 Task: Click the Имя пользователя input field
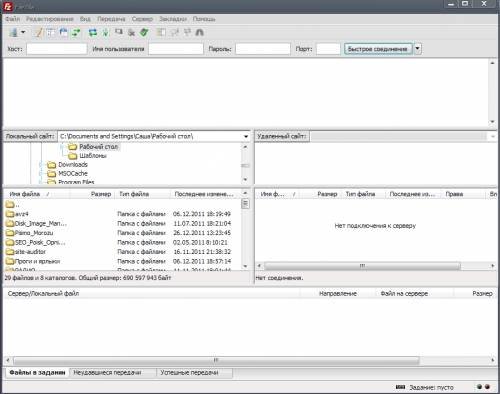click(176, 49)
